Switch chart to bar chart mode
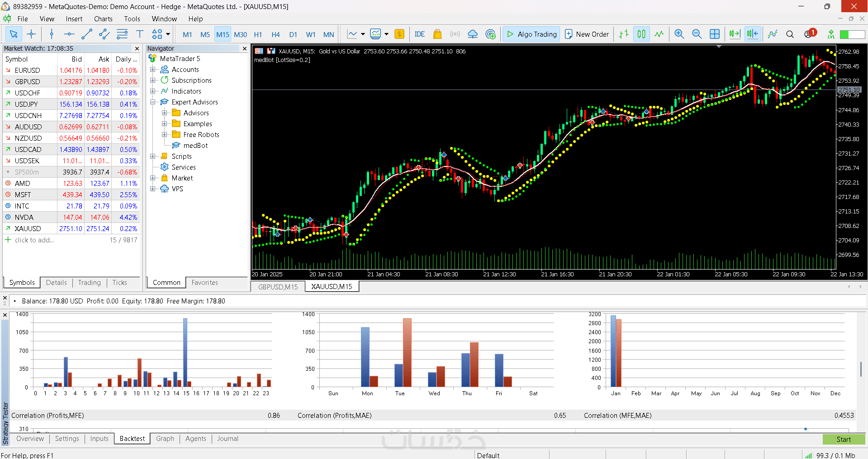Viewport: 868px width, 459px height. (624, 34)
